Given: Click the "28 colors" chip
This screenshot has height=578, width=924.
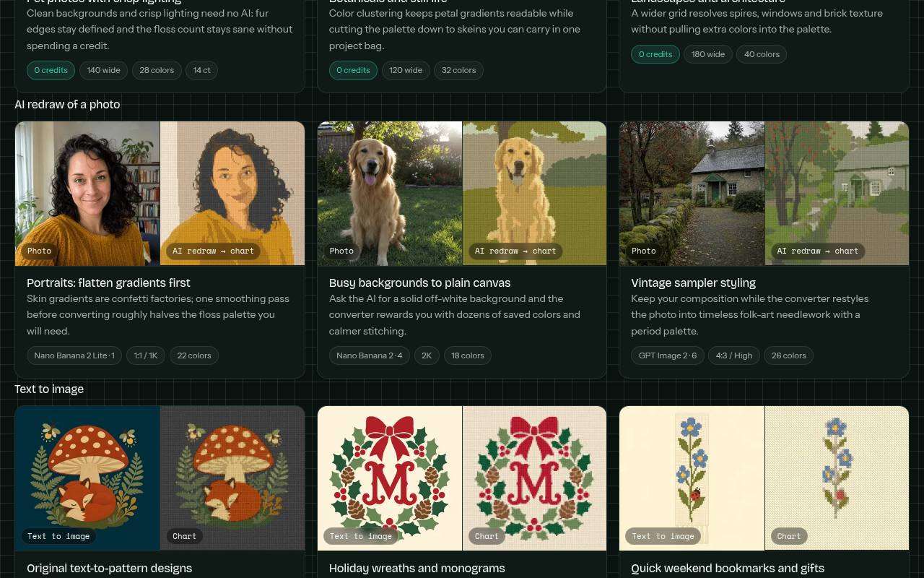Looking at the screenshot, I should [x=157, y=70].
